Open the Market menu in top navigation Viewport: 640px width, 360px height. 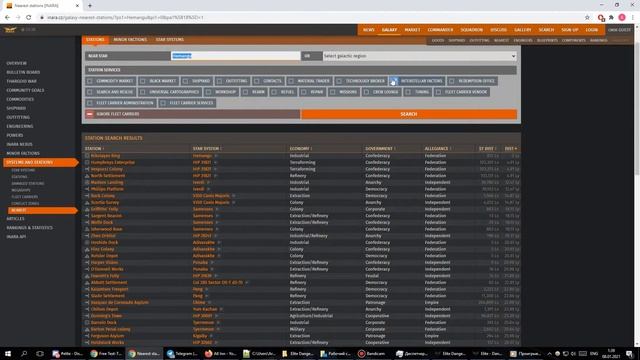[x=412, y=30]
